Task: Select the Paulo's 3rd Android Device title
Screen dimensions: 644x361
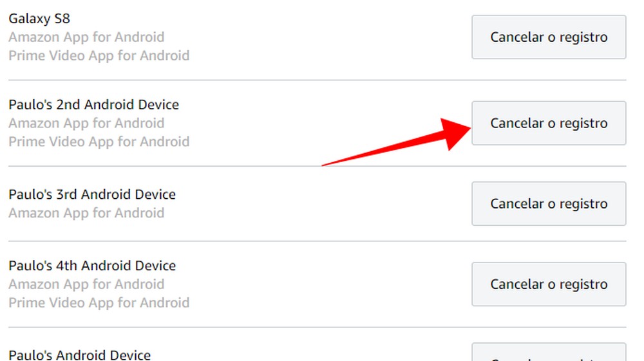Action: [92, 194]
